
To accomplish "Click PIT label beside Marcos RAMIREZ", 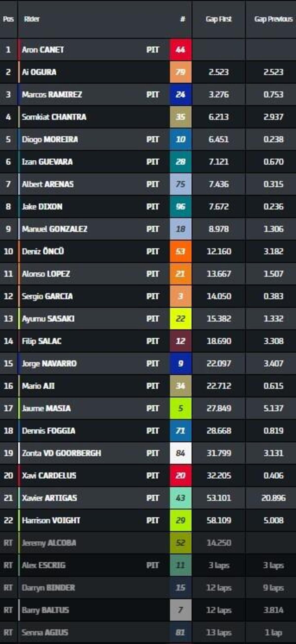I will click(152, 94).
